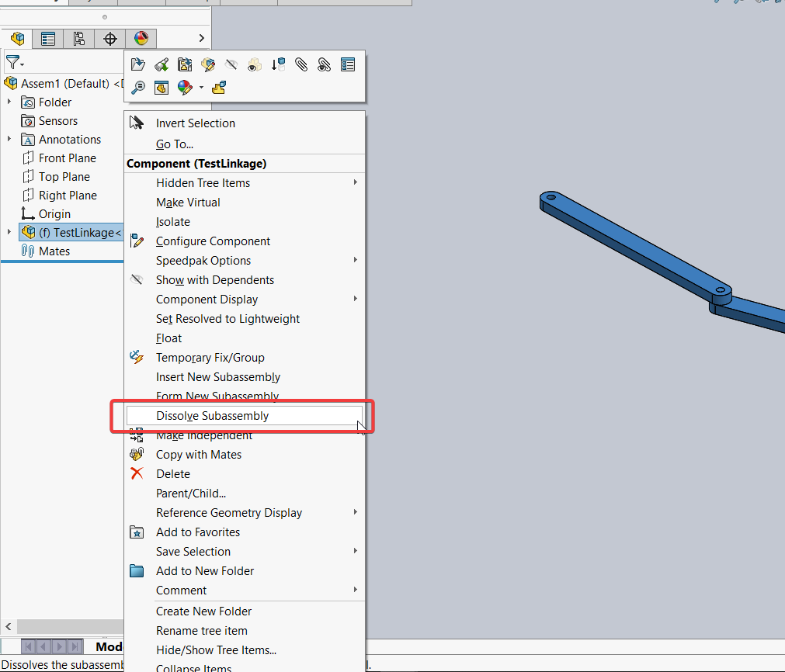The height and width of the screenshot is (672, 785).
Task: Click Isolate in the context menu
Action: (172, 221)
